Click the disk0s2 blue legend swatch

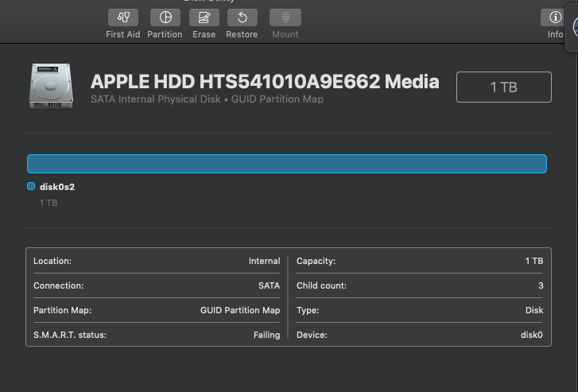31,186
